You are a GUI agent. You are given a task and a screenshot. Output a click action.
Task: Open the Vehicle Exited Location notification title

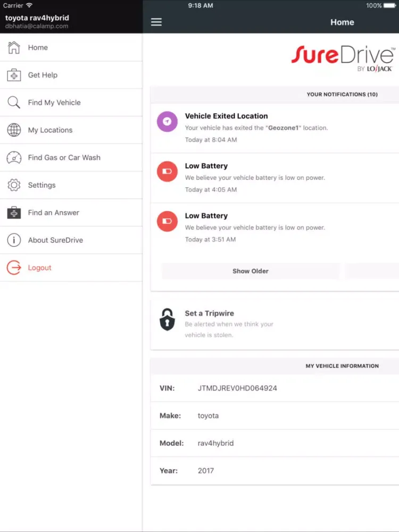tap(226, 116)
